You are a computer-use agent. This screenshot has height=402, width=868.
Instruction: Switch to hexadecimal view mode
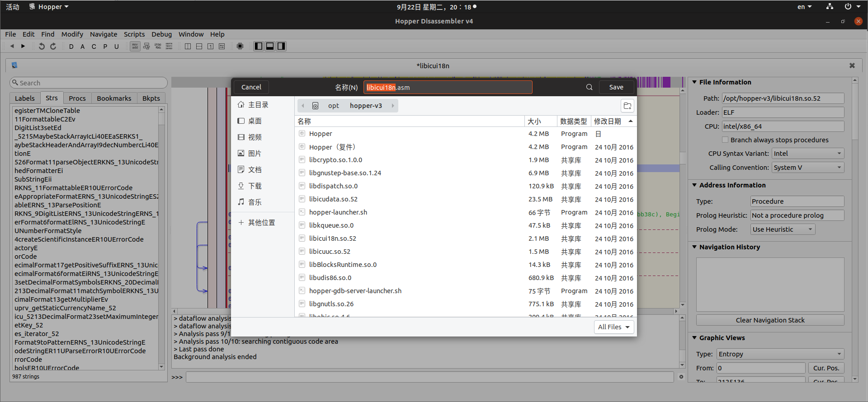[169, 46]
